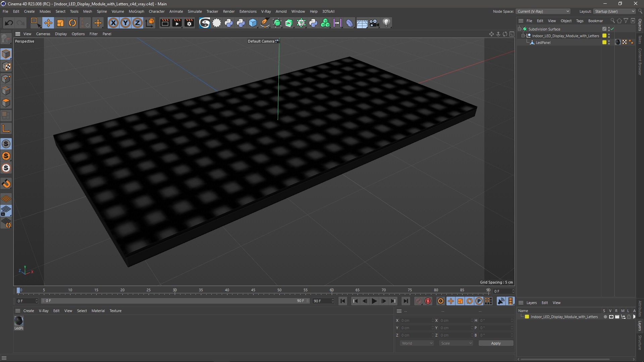Toggle Z axis lock
The width and height of the screenshot is (644, 362).
pyautogui.click(x=138, y=23)
